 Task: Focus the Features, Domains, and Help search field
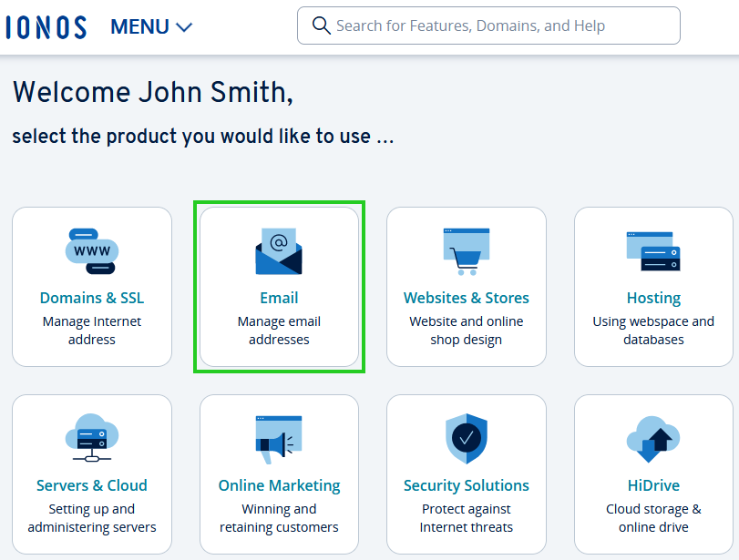[488, 25]
